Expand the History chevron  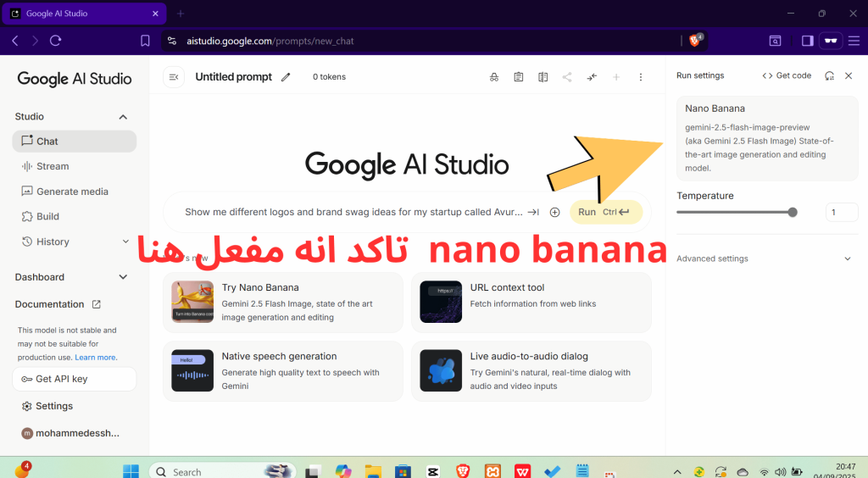pos(125,242)
